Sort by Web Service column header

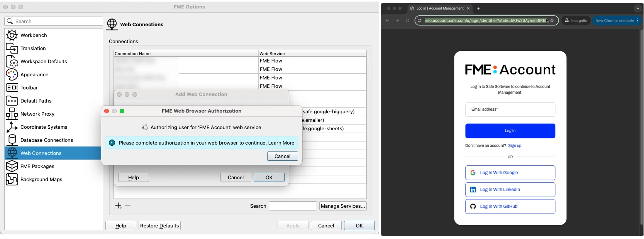pyautogui.click(x=312, y=54)
